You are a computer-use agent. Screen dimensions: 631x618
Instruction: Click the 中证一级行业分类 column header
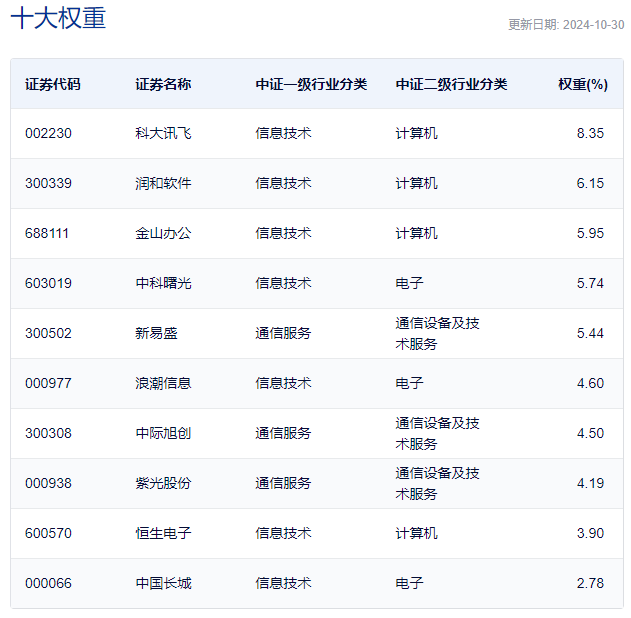tap(311, 84)
